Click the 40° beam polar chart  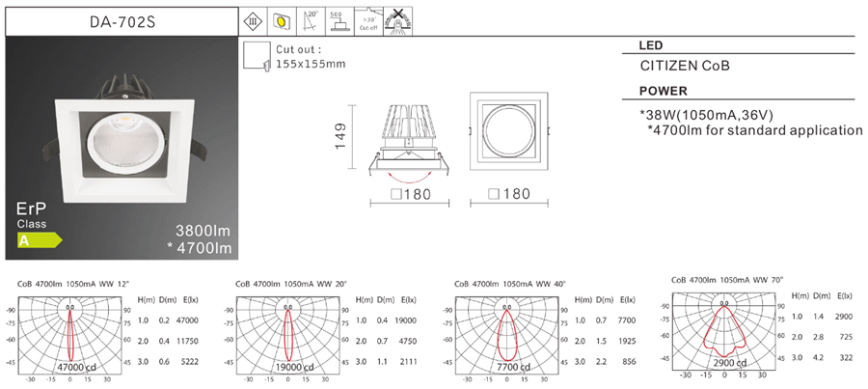coord(507,338)
